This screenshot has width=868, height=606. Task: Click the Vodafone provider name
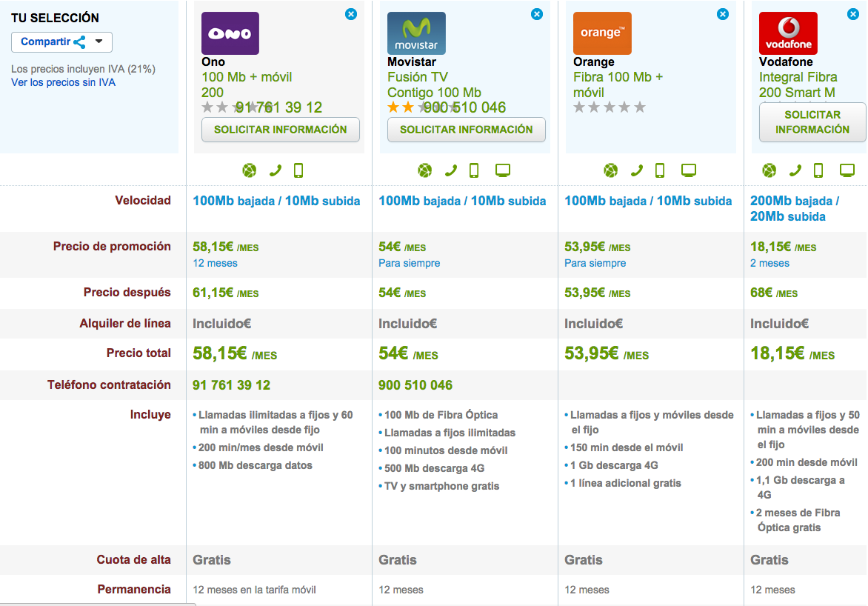786,62
